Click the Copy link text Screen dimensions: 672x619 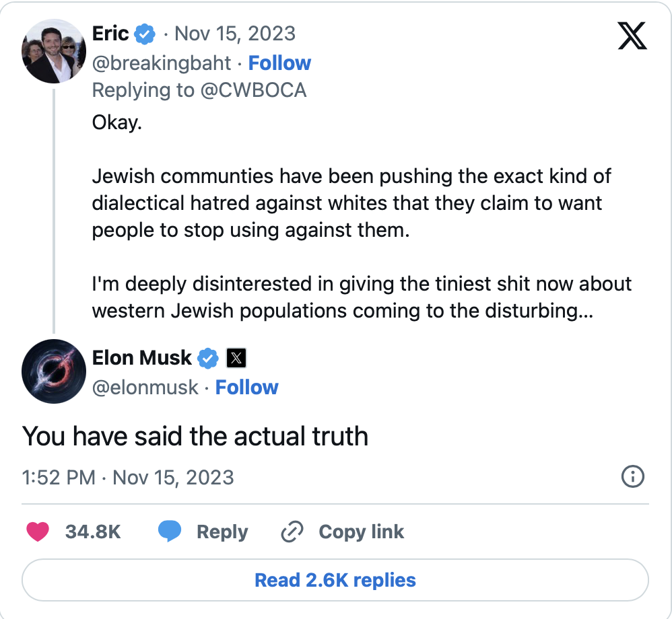361,532
